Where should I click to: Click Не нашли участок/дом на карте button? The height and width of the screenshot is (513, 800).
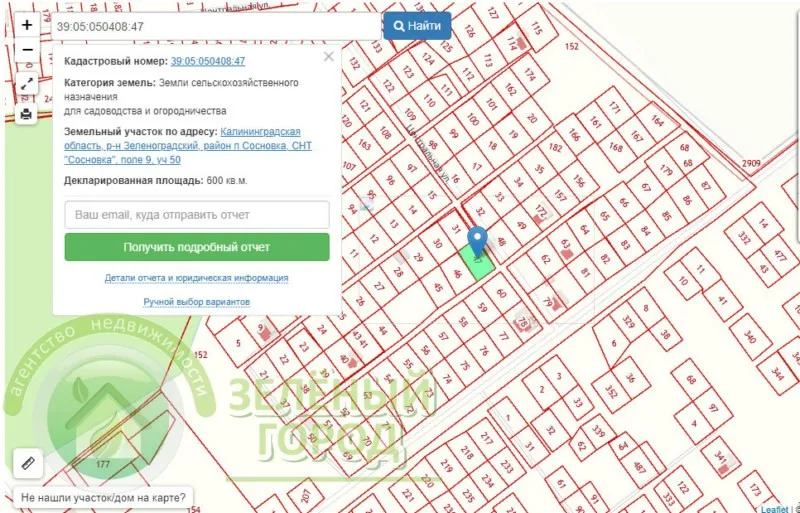pyautogui.click(x=103, y=497)
